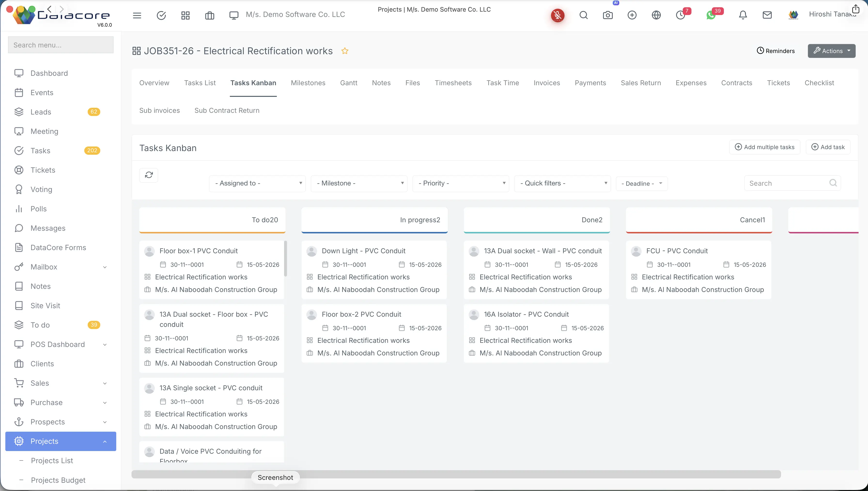
Task: Open the Quick filters dropdown
Action: point(562,183)
